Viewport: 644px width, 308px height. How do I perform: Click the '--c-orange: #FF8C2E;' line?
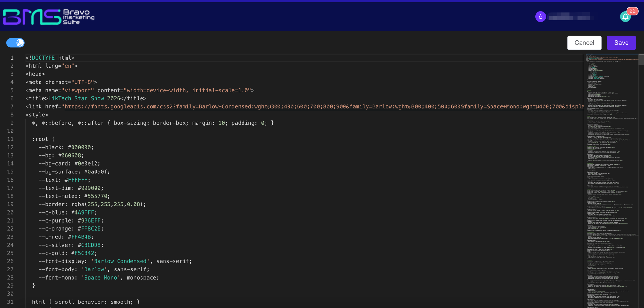(x=71, y=229)
